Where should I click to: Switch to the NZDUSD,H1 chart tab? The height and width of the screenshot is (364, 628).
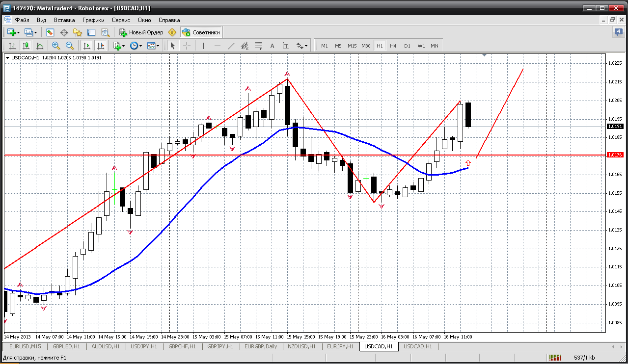point(302,346)
